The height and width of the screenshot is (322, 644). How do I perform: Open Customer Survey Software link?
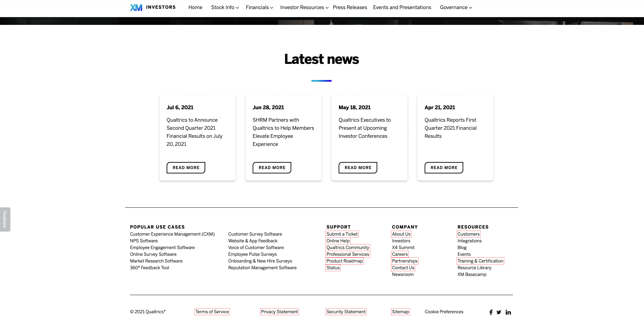tap(255, 234)
